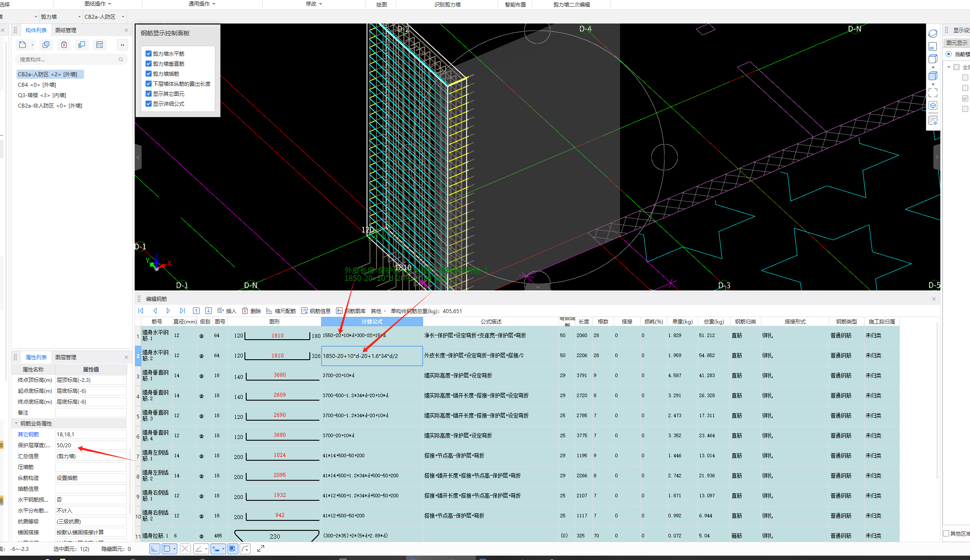Open the 图元显示 tab

[x=956, y=43]
